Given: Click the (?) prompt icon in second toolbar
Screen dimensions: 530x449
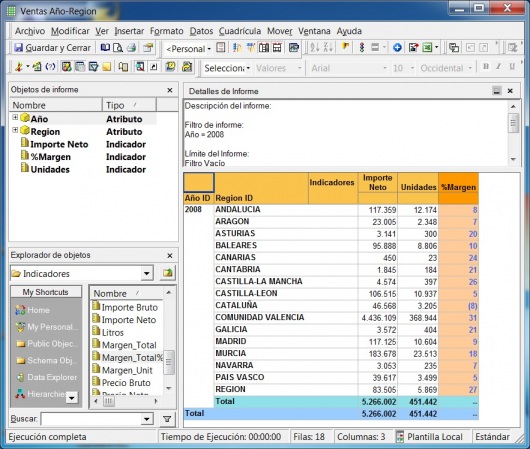Looking at the screenshot, I should [50, 67].
